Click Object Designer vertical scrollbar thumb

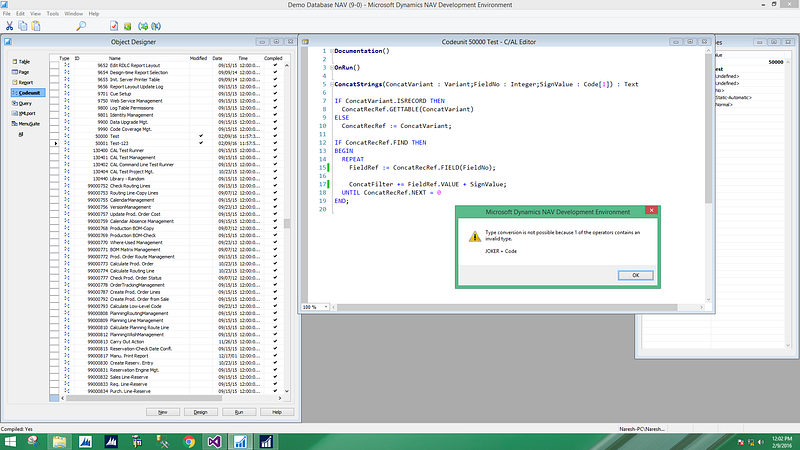[x=287, y=223]
